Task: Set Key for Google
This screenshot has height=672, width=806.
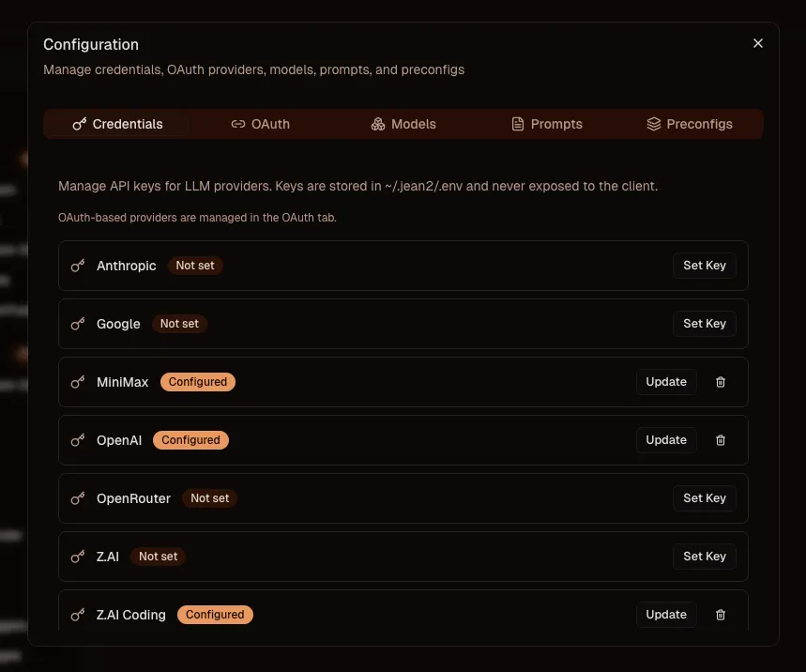Action: 705,324
